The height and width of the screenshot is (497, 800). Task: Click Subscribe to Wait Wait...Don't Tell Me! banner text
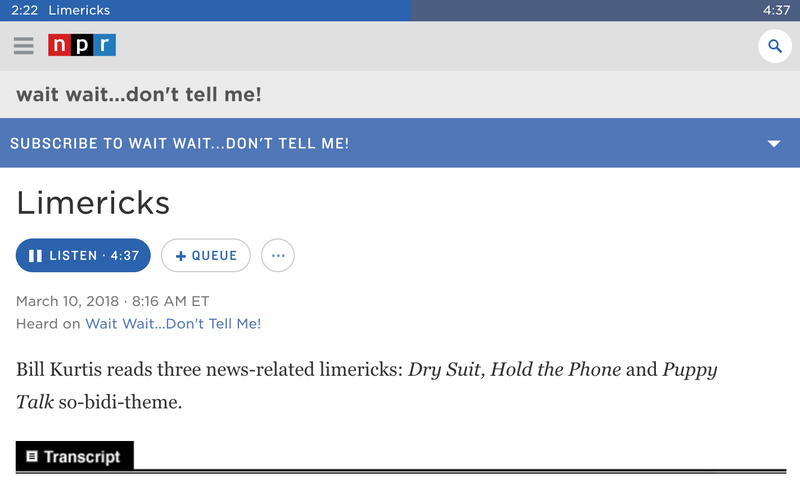(x=180, y=144)
